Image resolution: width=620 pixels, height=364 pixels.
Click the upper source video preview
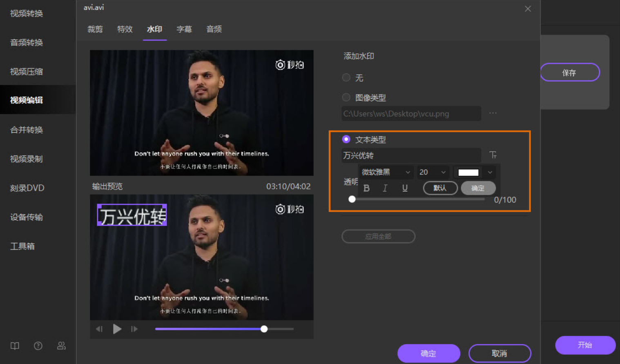pos(202,113)
